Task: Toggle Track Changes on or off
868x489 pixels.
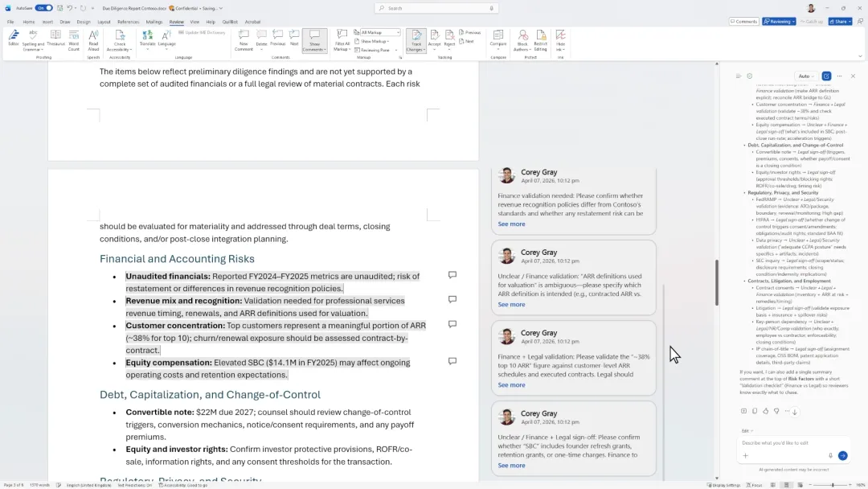Action: [416, 40]
